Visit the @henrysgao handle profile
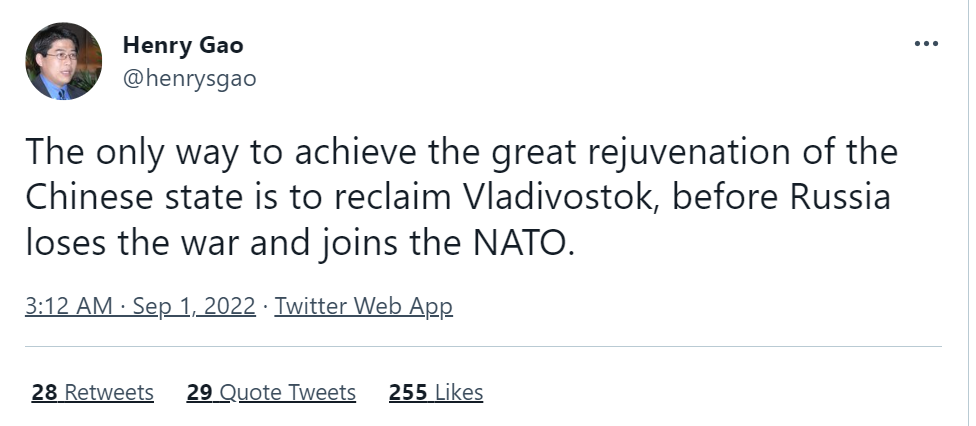976x426 pixels. 189,79
